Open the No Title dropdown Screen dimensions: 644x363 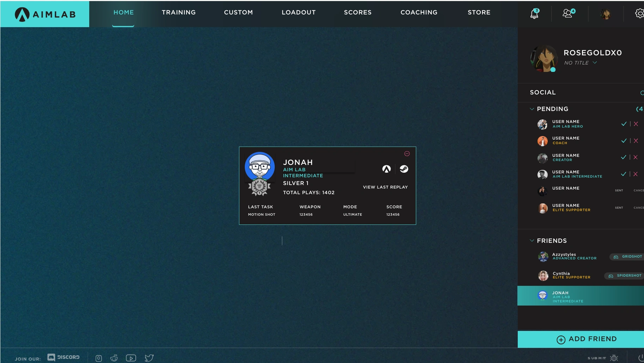pyautogui.click(x=580, y=63)
